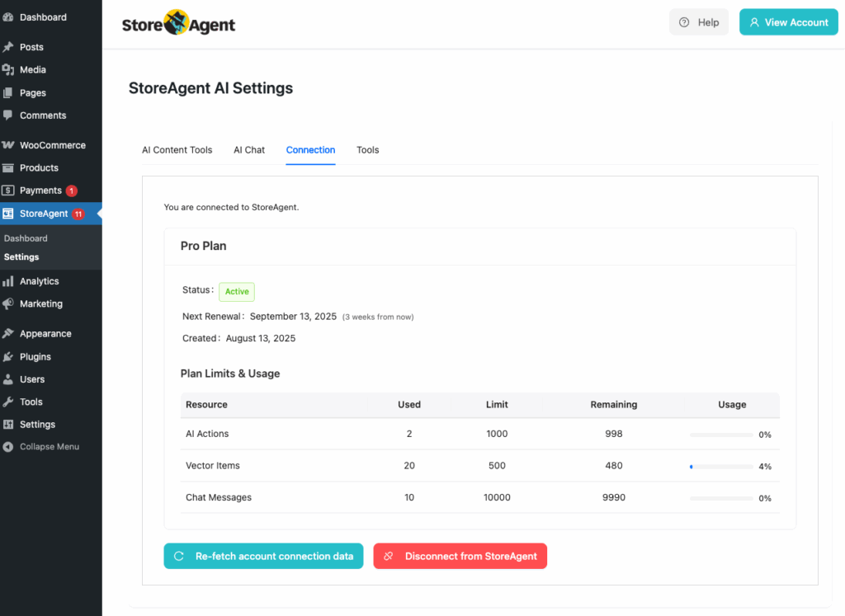This screenshot has width=845, height=616.
Task: Click the Plugins plug icon
Action: 8,356
